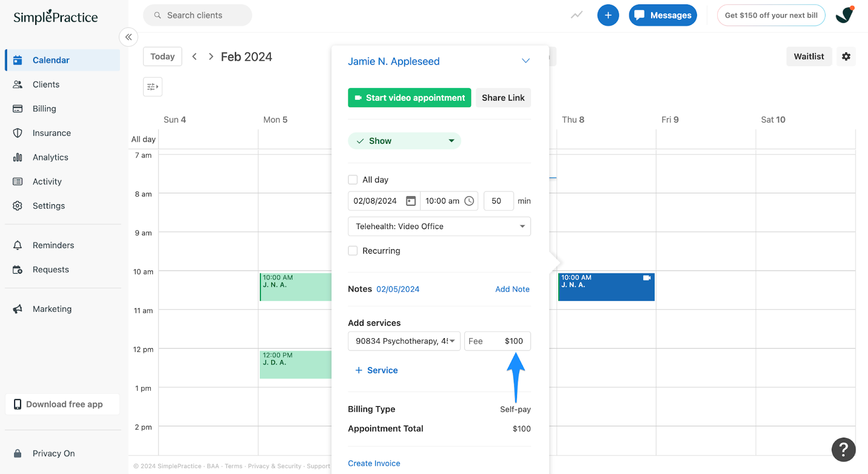Viewport: 868px width, 474px height.
Task: Click the analytics trend line icon
Action: tap(576, 15)
